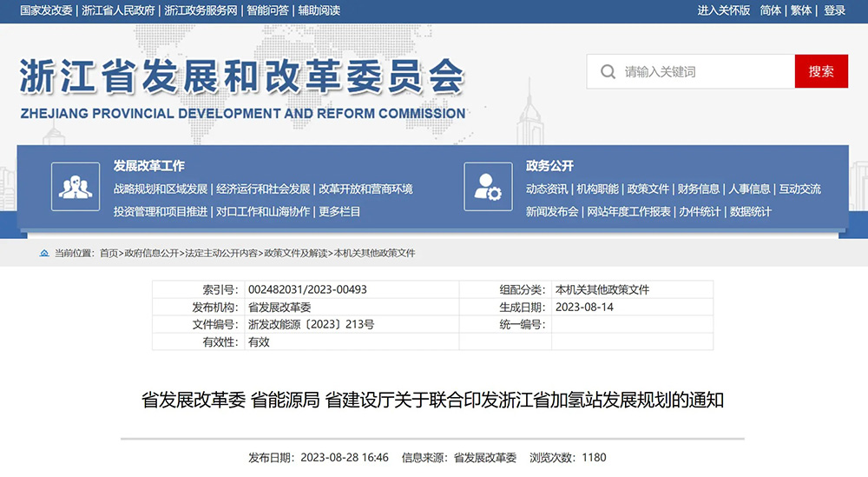
Task: Click the 发布日期 2023-08-28 16:46 text
Action: (x=319, y=458)
